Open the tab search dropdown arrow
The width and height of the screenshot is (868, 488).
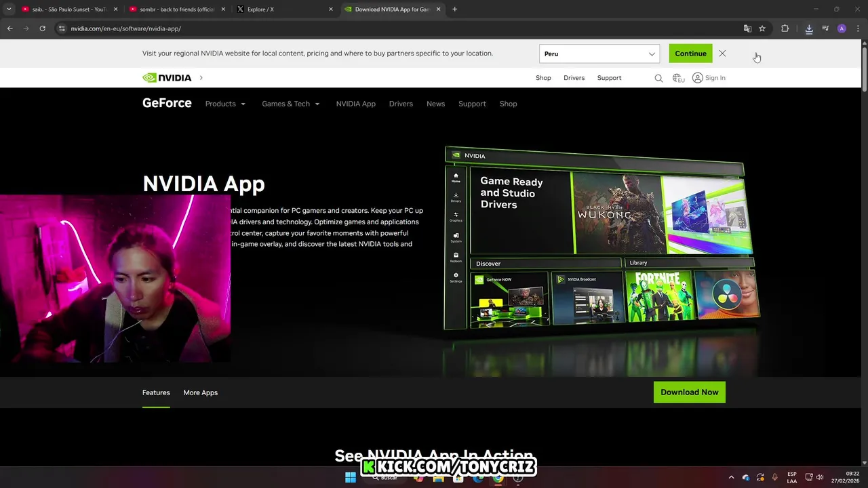pyautogui.click(x=9, y=9)
